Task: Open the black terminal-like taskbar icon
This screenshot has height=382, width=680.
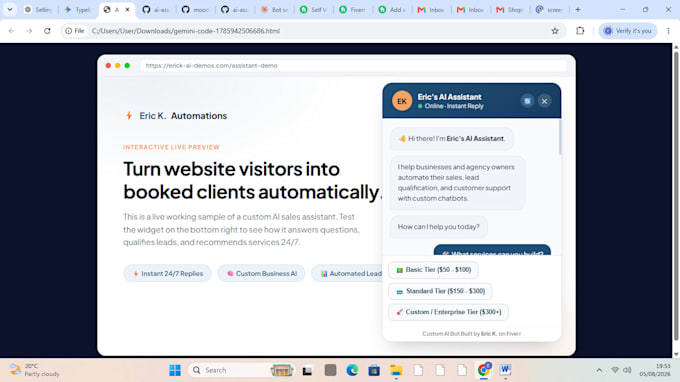Action: (307, 370)
